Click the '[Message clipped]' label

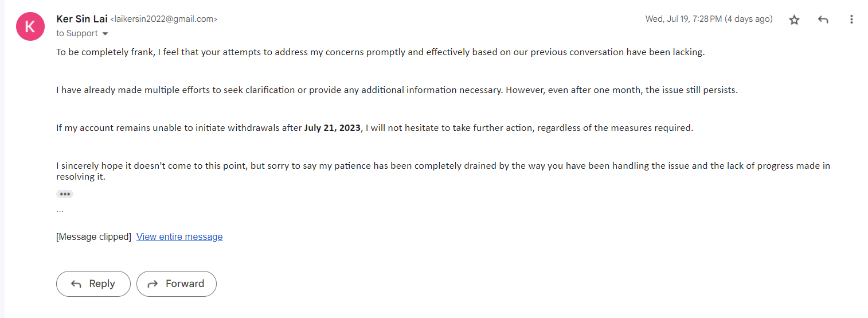(93, 237)
